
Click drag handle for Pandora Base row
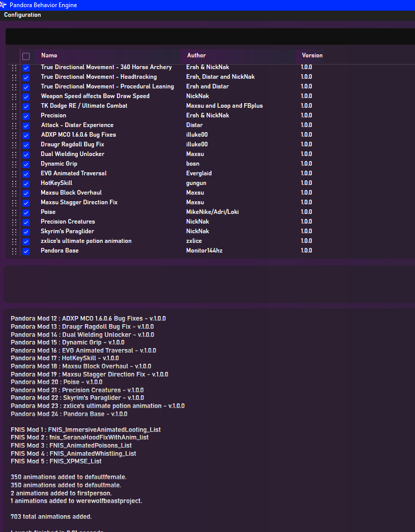click(14, 252)
